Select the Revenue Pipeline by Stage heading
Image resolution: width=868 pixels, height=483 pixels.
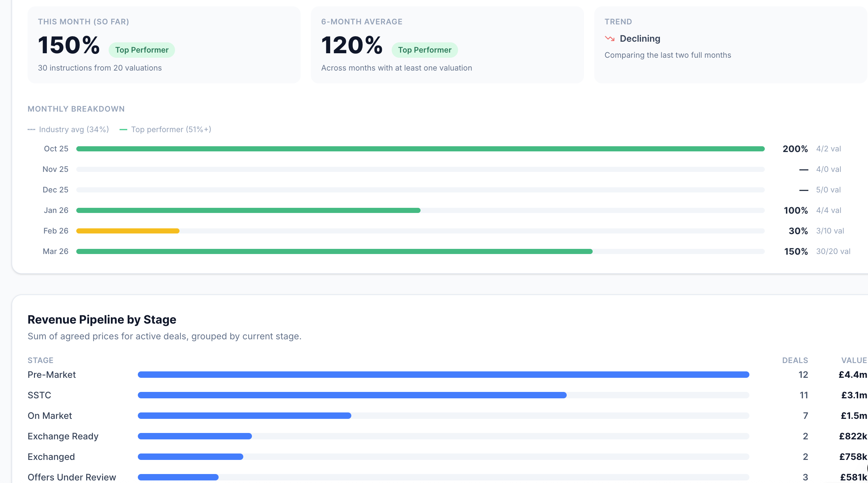point(102,319)
